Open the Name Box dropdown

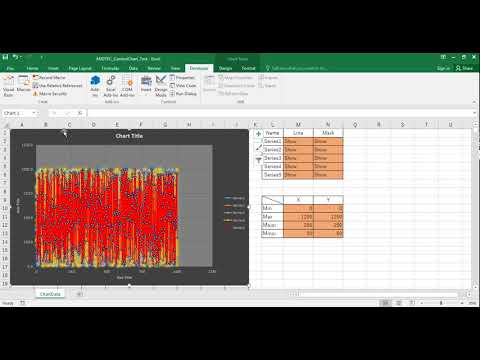pyautogui.click(x=34, y=113)
